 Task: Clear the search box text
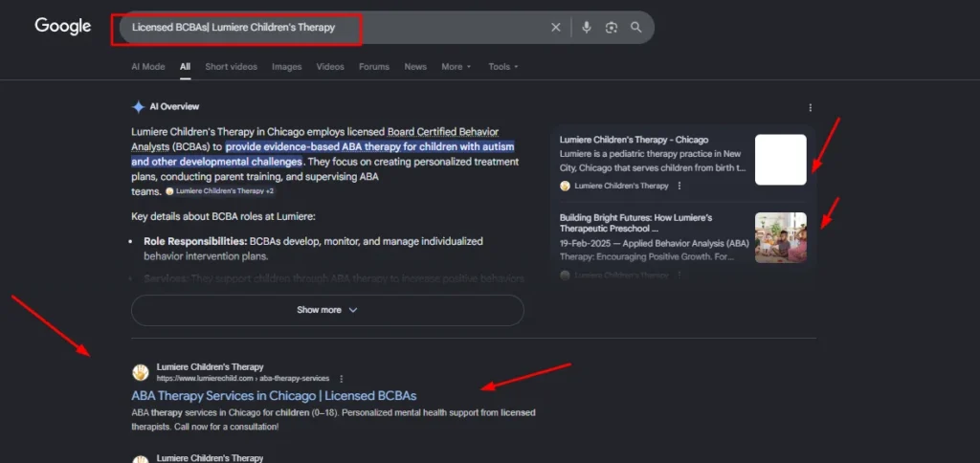click(556, 28)
